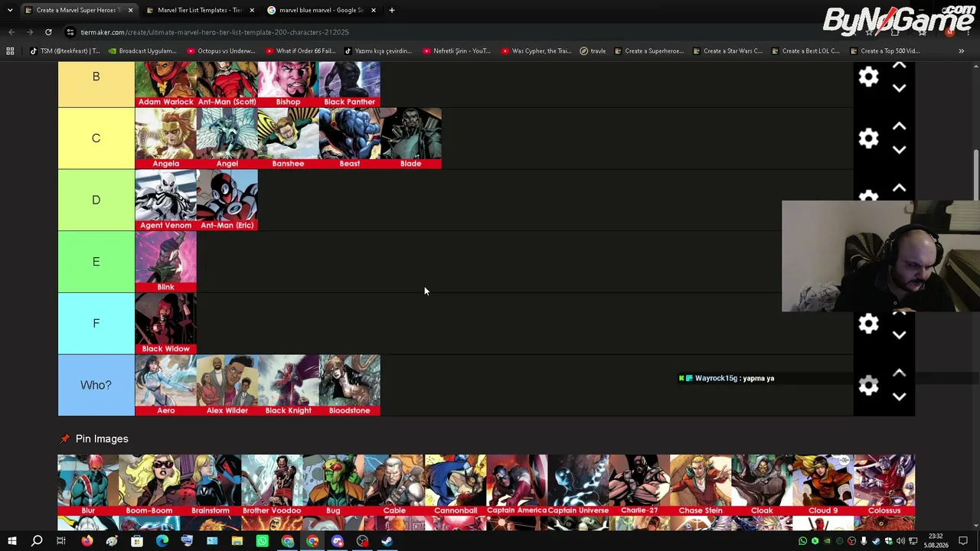This screenshot has height=551, width=980.
Task: Move tier B down with arrow
Action: (x=900, y=88)
